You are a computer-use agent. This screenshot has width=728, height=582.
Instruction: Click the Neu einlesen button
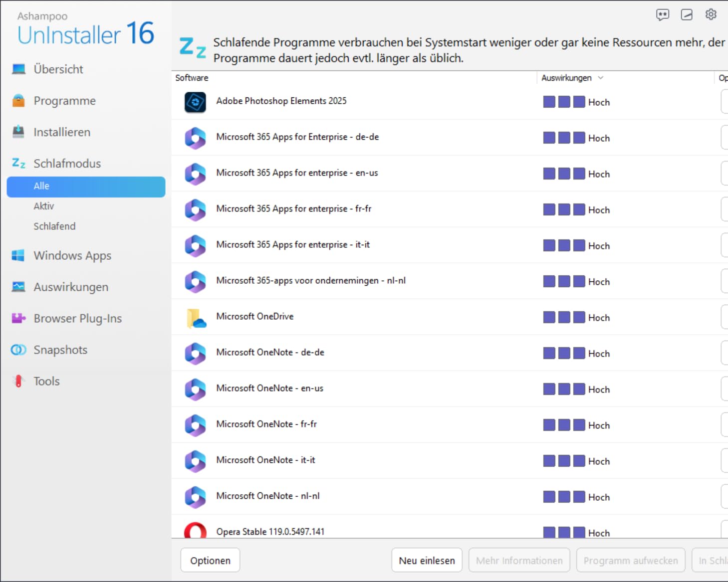(427, 561)
